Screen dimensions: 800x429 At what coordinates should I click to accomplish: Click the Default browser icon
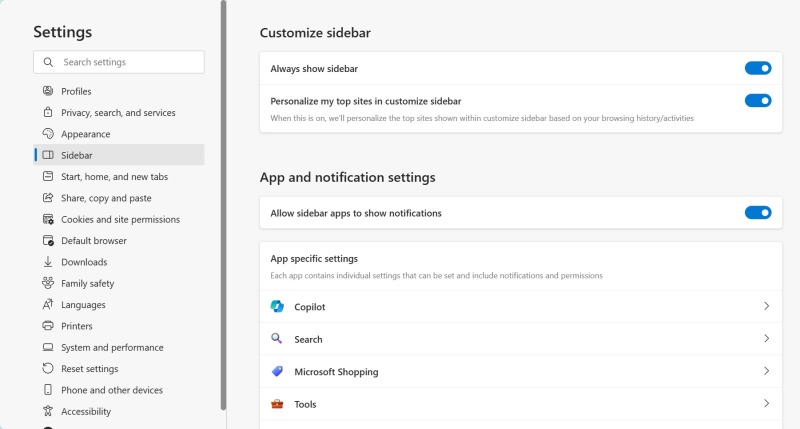click(x=48, y=241)
